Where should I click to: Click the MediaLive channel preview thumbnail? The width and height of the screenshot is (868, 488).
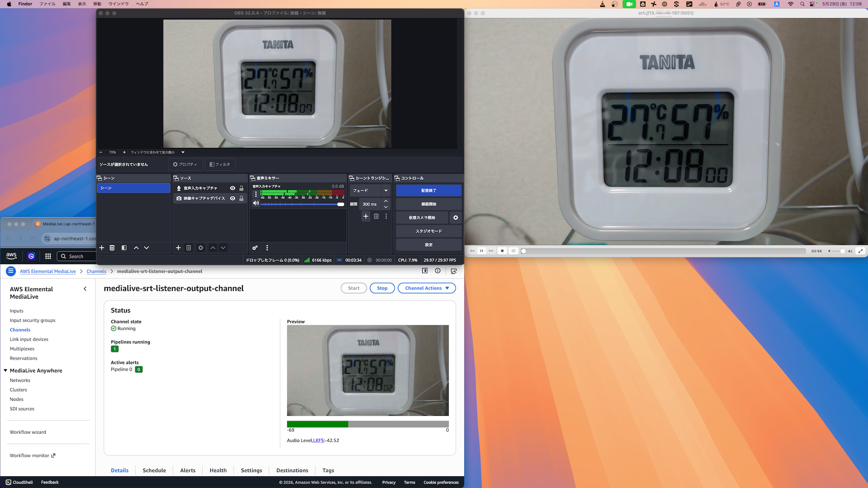[x=368, y=371]
